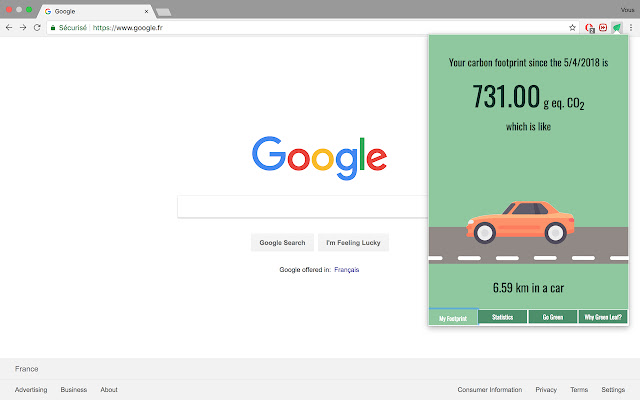Click the Sécurisé label in address bar
This screenshot has width=640, height=400.
point(73,28)
